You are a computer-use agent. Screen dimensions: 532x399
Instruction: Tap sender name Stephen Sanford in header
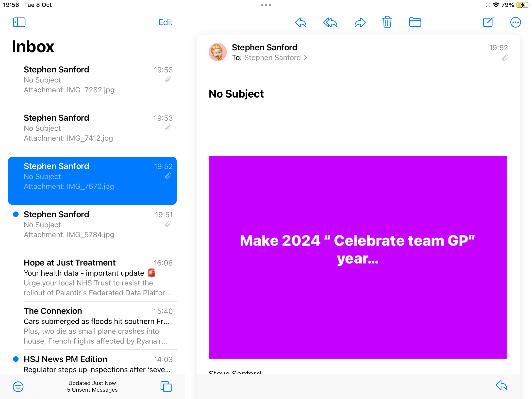coord(265,47)
